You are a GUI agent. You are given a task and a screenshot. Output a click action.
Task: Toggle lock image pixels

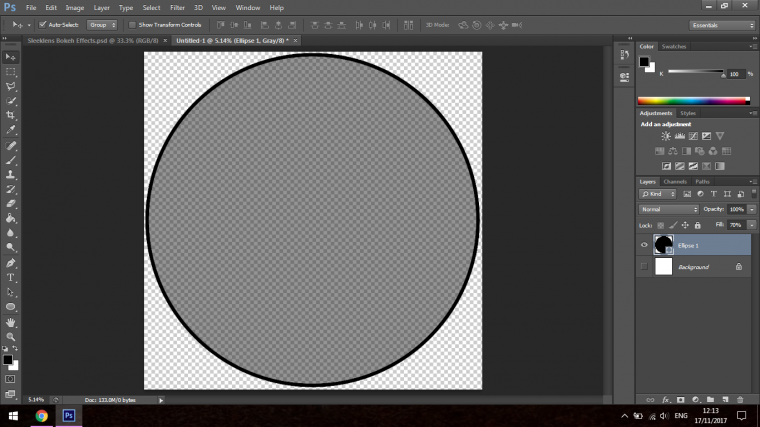tap(673, 225)
